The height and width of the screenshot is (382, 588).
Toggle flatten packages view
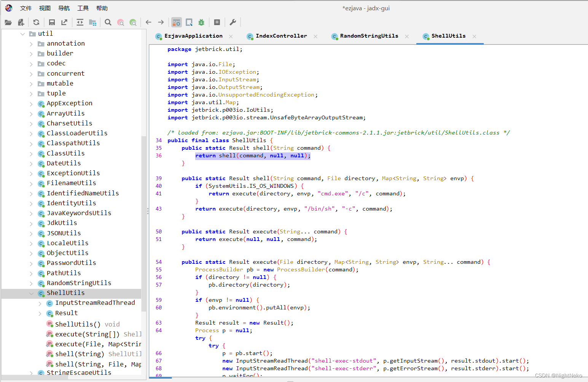click(93, 22)
